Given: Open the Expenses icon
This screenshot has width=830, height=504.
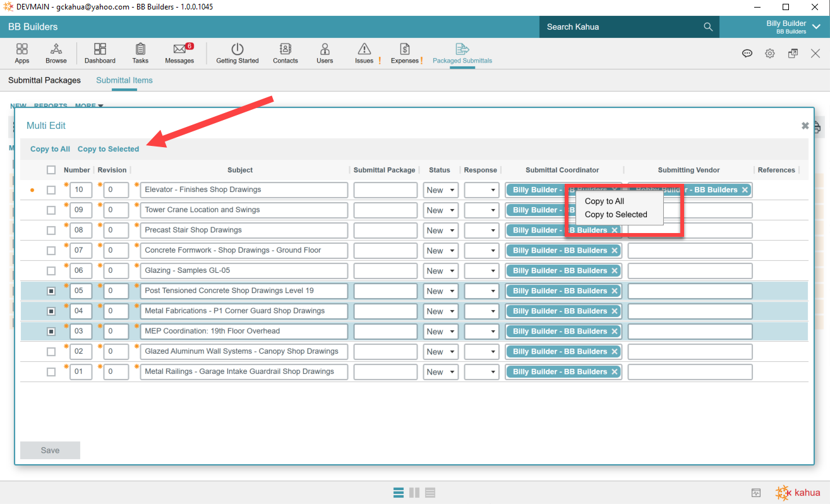Looking at the screenshot, I should [x=405, y=50].
